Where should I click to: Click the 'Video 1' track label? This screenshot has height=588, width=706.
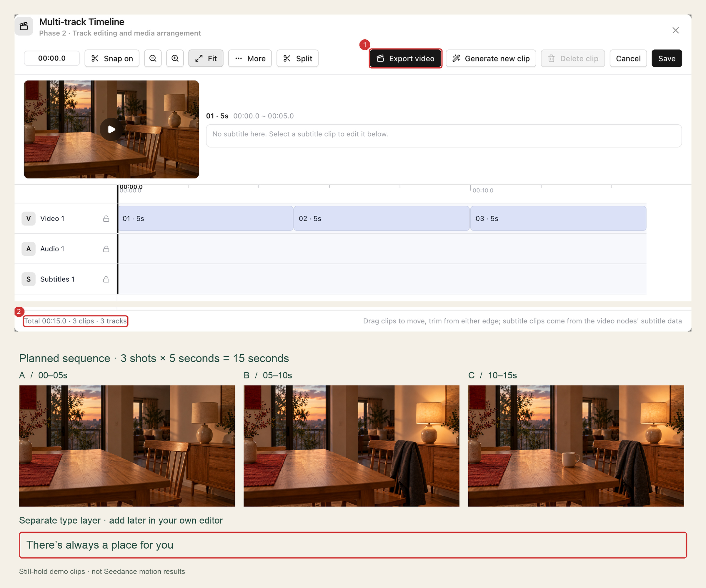click(x=52, y=219)
